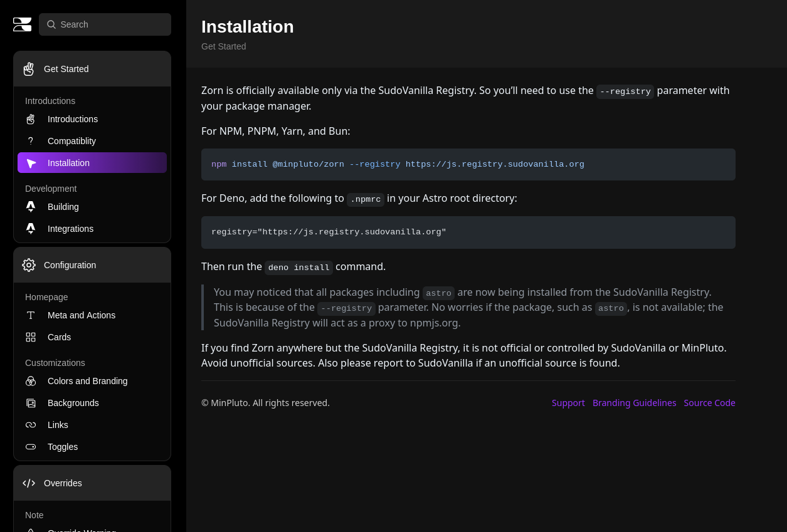Viewport: 787px width, 532px height.
Task: Click the Colors and Branding circles icon
Action: [x=31, y=381]
